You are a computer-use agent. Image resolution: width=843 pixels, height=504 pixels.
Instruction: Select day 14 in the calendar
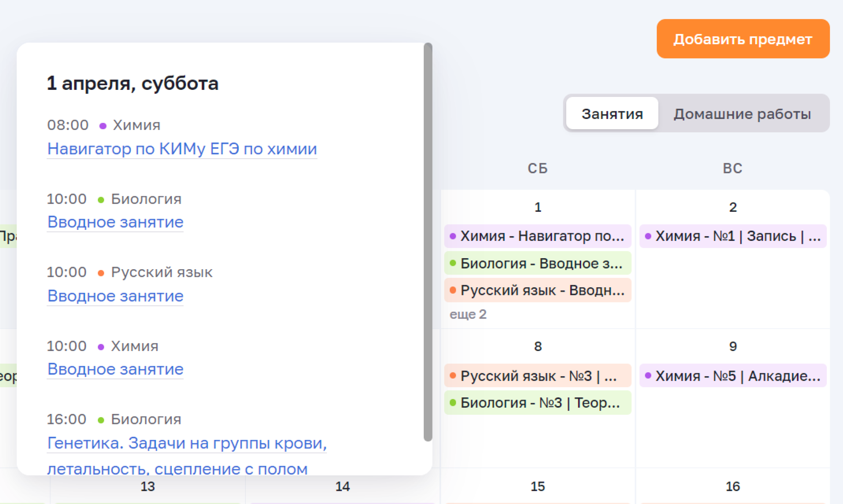(x=342, y=487)
